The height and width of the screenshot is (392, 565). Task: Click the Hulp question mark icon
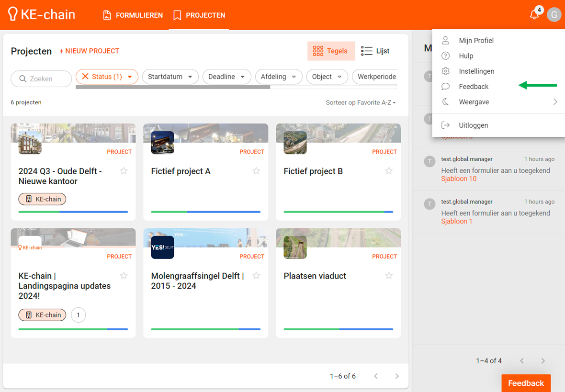point(445,56)
